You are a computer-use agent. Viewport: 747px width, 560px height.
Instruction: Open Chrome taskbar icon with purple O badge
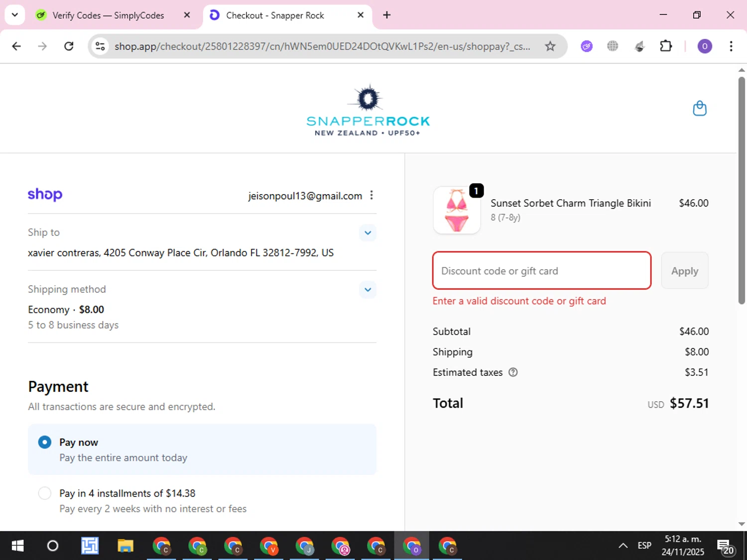point(412,546)
